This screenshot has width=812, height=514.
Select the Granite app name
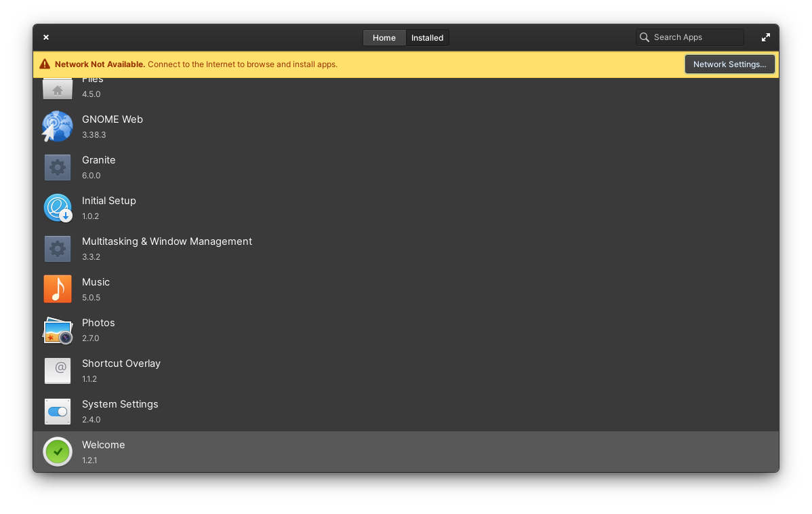point(99,160)
